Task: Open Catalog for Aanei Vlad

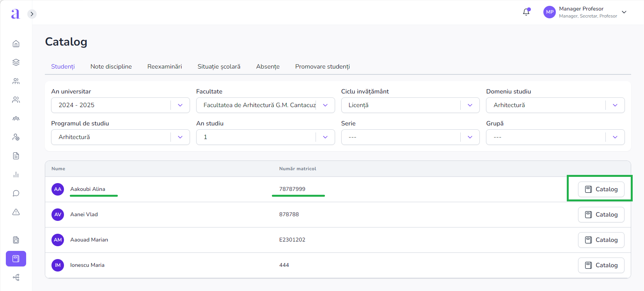Action: [601, 215]
